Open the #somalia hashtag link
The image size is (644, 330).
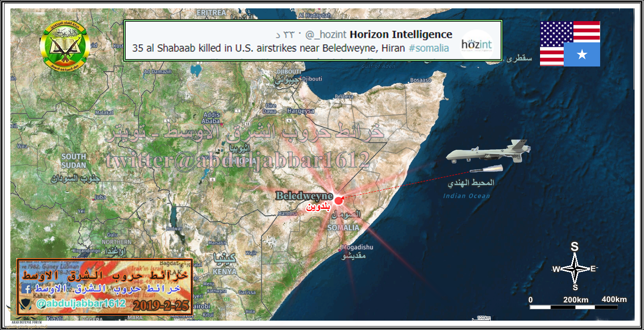tap(429, 48)
